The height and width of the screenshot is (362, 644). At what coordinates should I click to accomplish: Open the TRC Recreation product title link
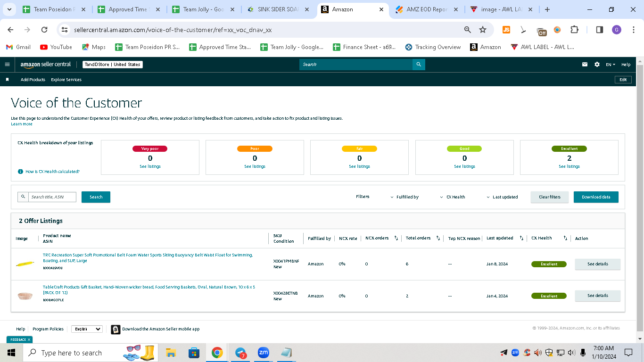(148, 258)
